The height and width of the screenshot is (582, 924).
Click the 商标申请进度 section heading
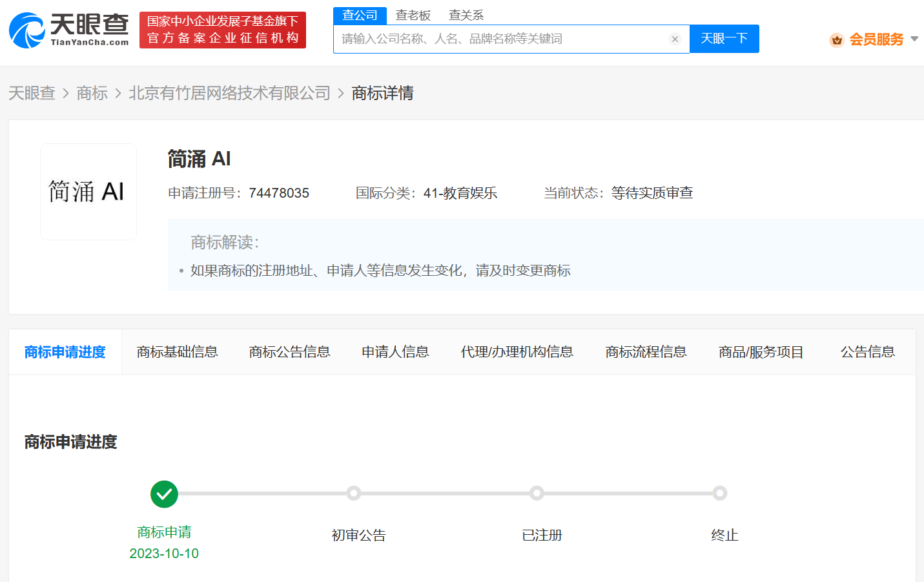point(71,442)
